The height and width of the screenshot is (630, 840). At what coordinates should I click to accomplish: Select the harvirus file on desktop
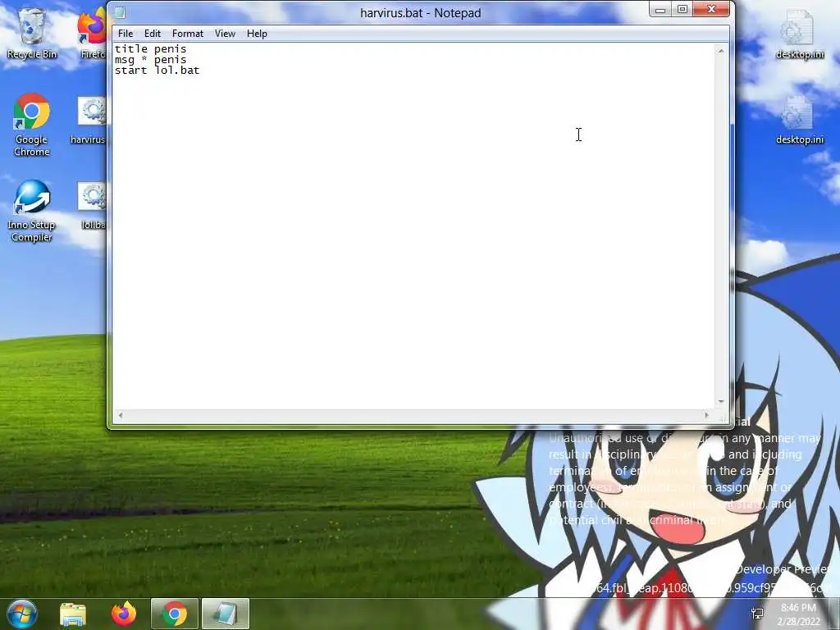click(89, 121)
